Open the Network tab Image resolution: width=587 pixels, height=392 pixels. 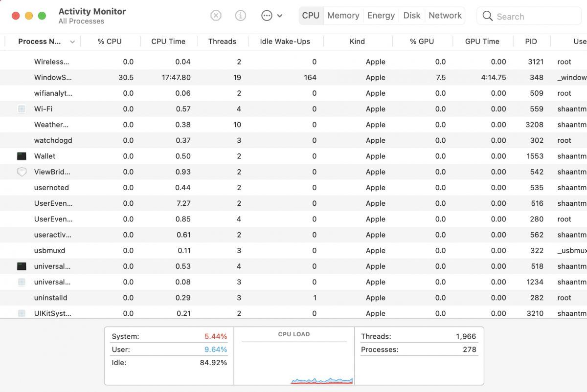click(x=445, y=16)
